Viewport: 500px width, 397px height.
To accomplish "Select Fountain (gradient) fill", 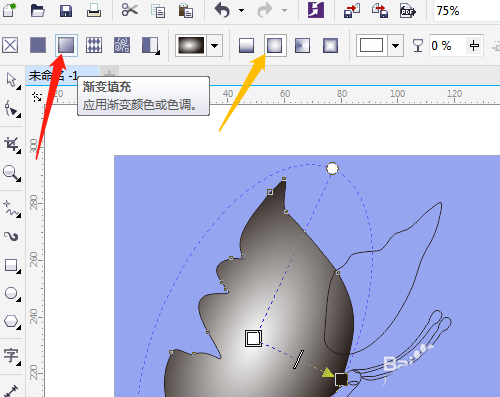I will coord(66,45).
